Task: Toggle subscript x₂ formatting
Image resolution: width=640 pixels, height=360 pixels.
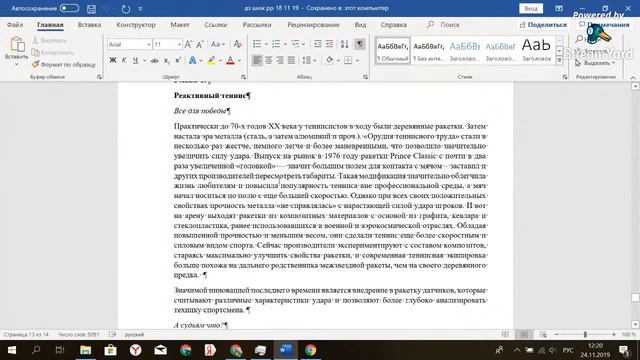Action: tap(167, 60)
